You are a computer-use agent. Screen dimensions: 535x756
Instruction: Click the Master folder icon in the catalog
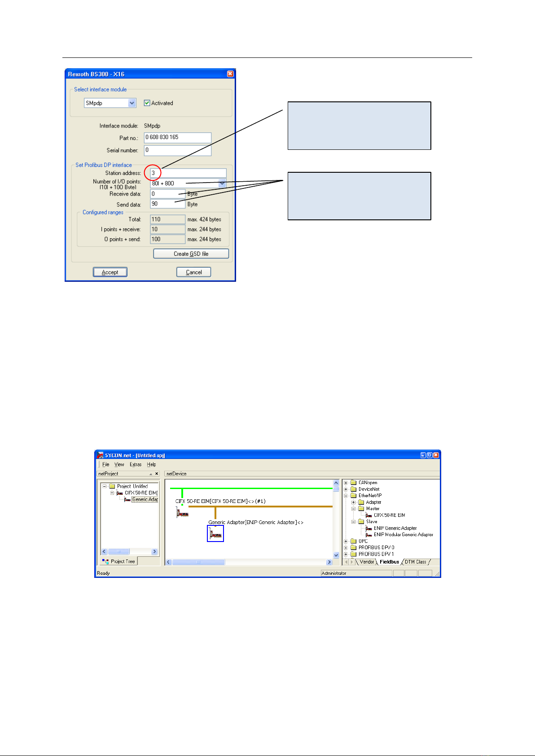[x=361, y=509]
